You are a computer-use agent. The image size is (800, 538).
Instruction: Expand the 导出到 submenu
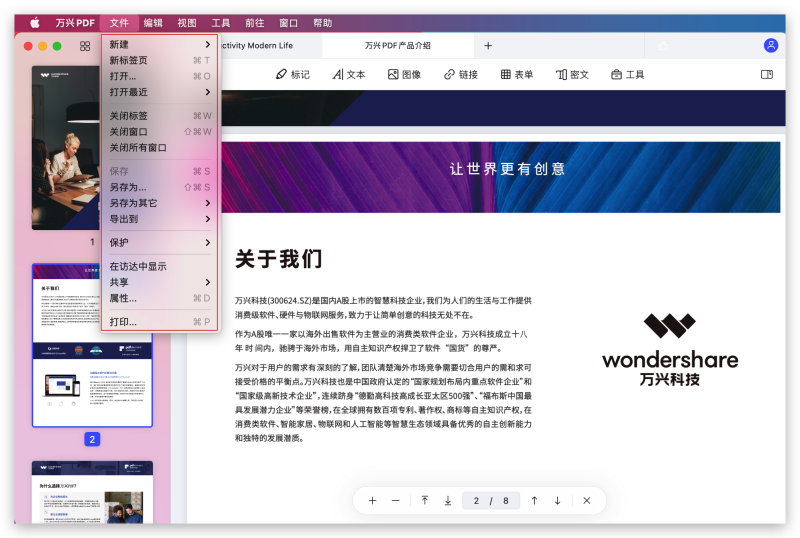160,219
